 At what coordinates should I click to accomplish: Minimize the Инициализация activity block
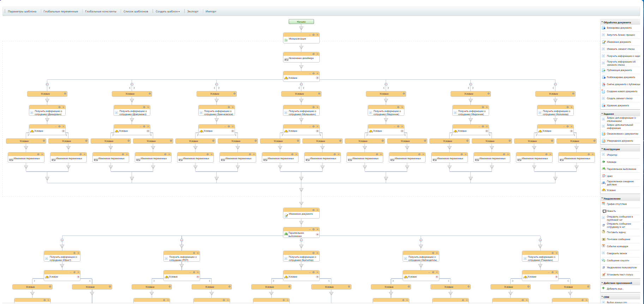click(309, 35)
